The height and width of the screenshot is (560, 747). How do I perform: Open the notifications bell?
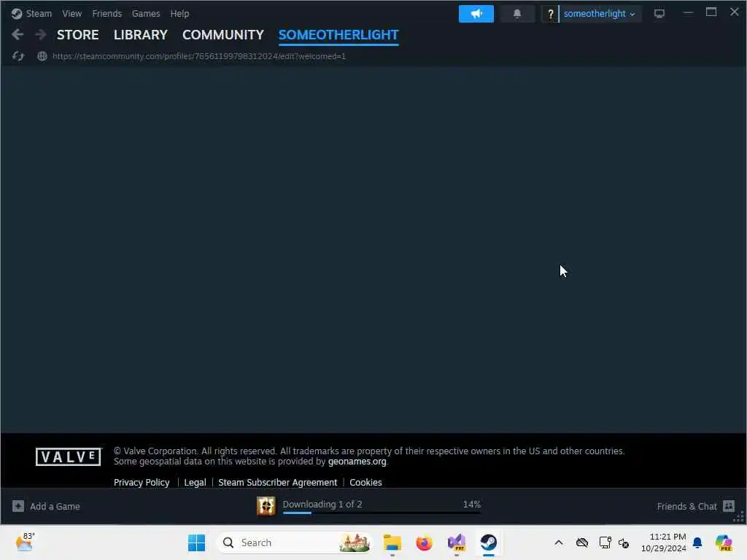coord(517,14)
